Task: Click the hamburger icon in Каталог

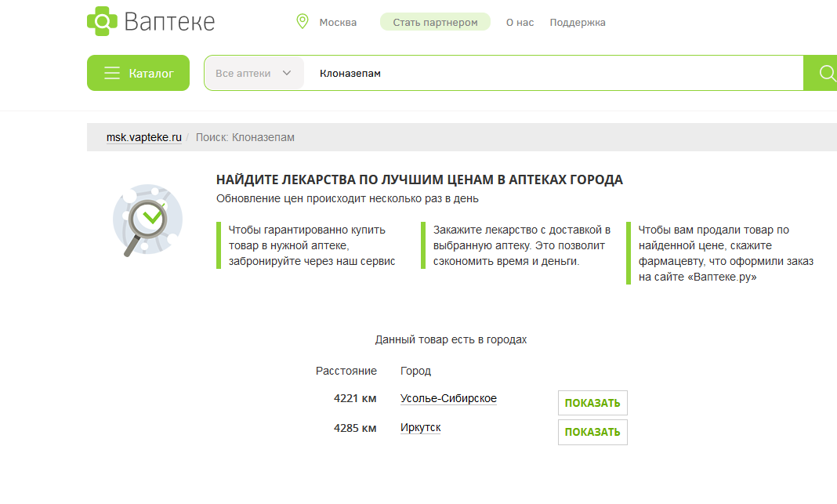Action: 112,73
